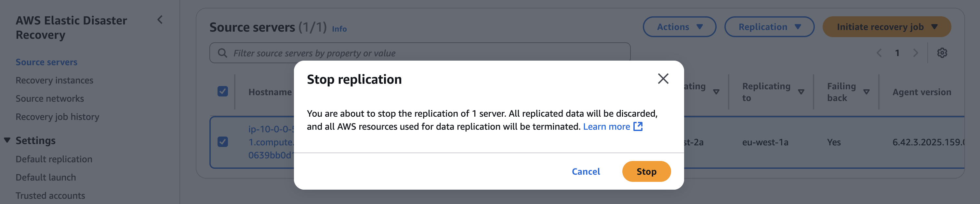980x204 pixels.
Task: Open the Learn more link
Action: [x=606, y=126]
